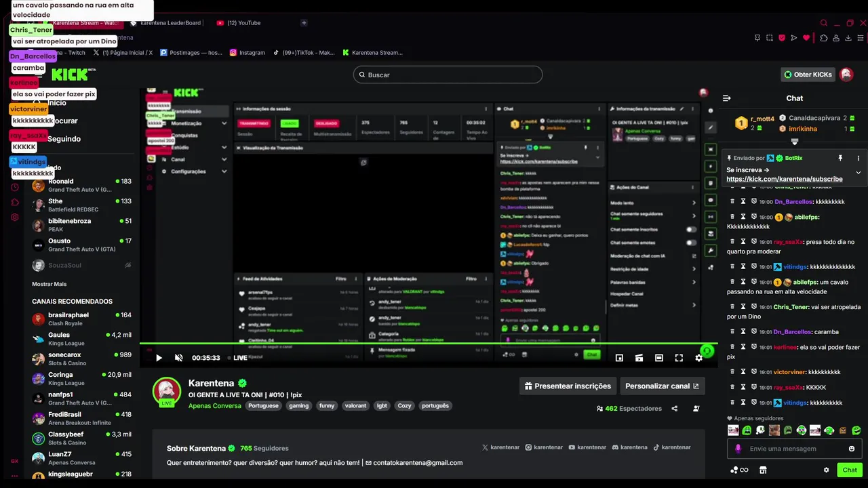
Task: Open the channel shop icon
Action: point(762,470)
